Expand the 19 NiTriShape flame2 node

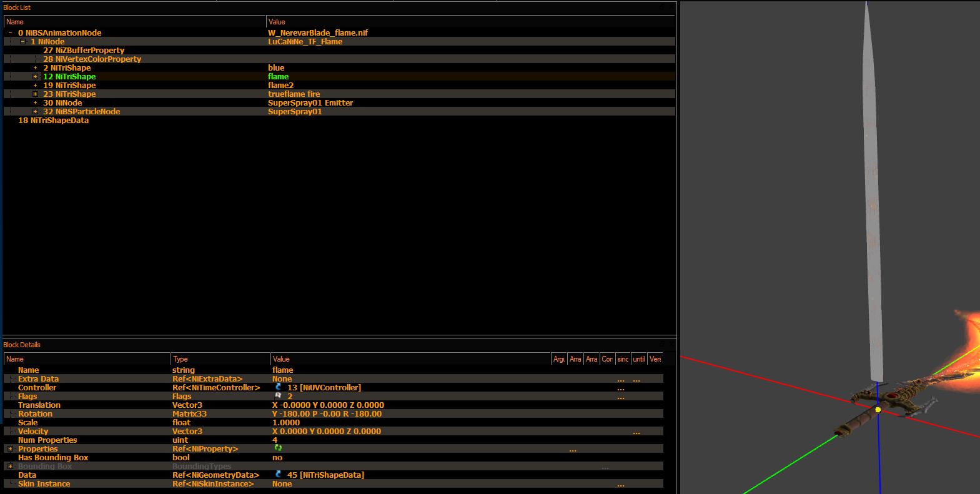tap(35, 85)
